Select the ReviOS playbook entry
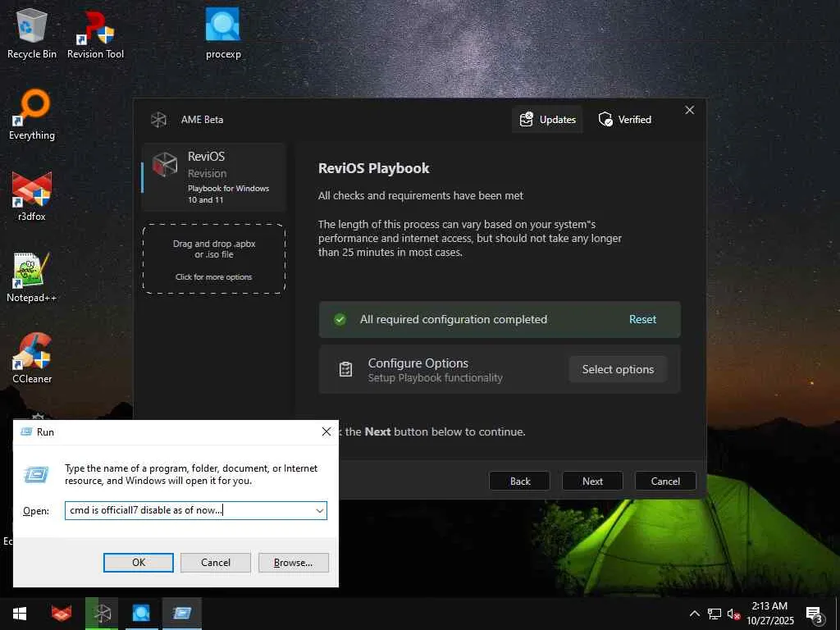The image size is (840, 630). [214, 177]
